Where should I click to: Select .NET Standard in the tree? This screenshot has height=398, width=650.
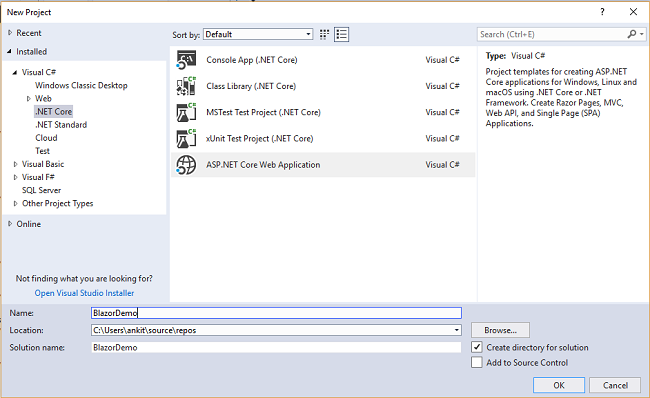pos(61,125)
